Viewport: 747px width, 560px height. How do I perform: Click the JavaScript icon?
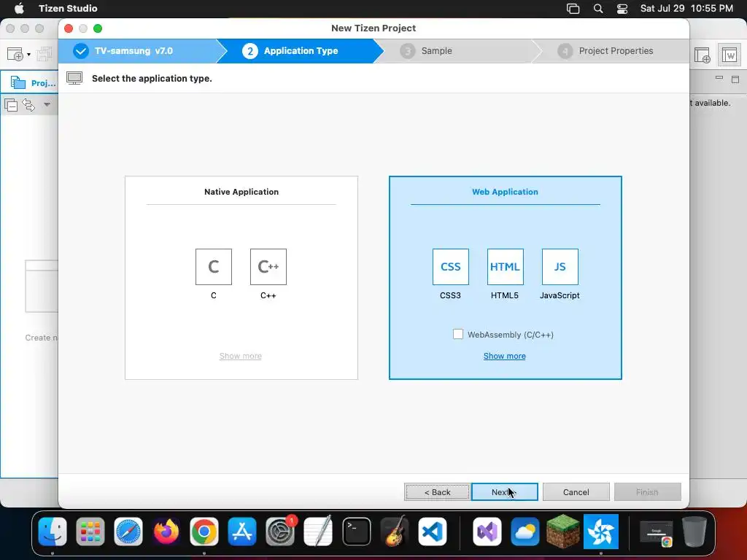560,267
